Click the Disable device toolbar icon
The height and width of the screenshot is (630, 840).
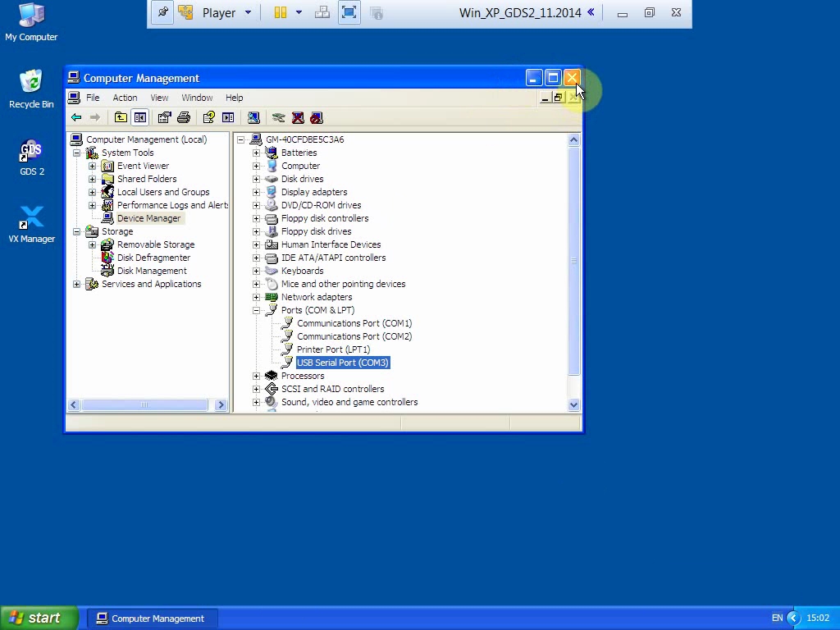coord(317,117)
